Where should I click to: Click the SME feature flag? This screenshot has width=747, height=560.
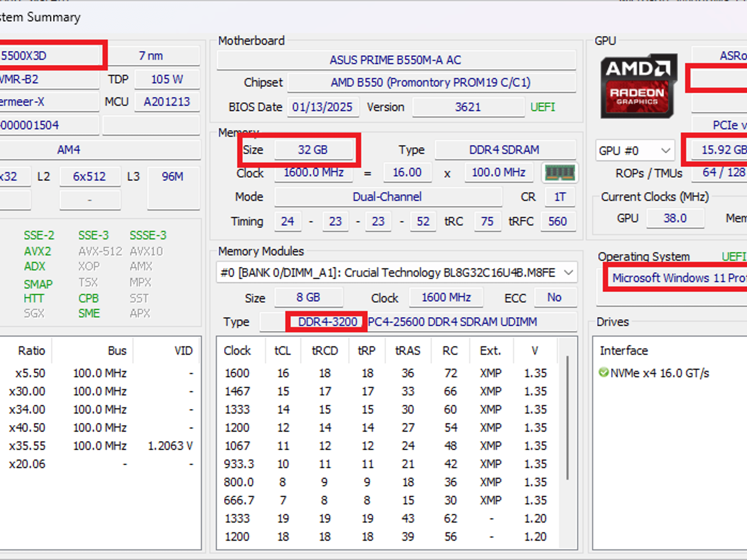point(89,313)
